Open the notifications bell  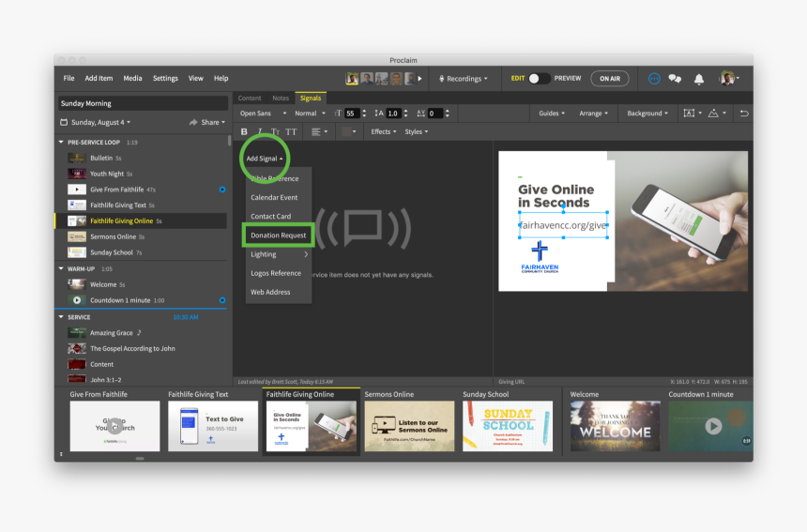699,79
